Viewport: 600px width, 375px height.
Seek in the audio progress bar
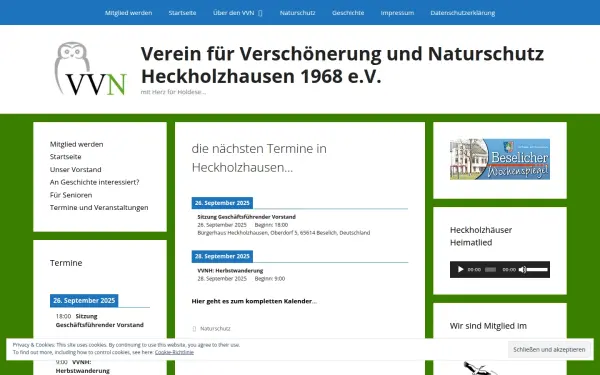(490, 269)
